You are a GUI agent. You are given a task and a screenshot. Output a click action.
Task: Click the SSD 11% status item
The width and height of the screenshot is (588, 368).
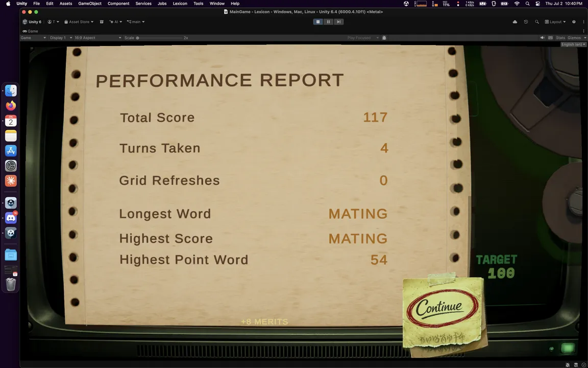point(446,4)
